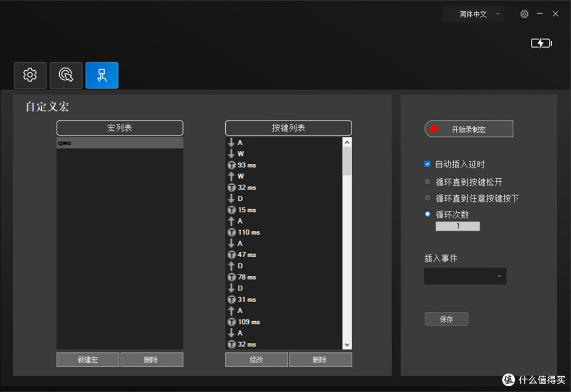Click the up arrow icon beside W
The height and width of the screenshot is (392, 571).
pos(231,176)
